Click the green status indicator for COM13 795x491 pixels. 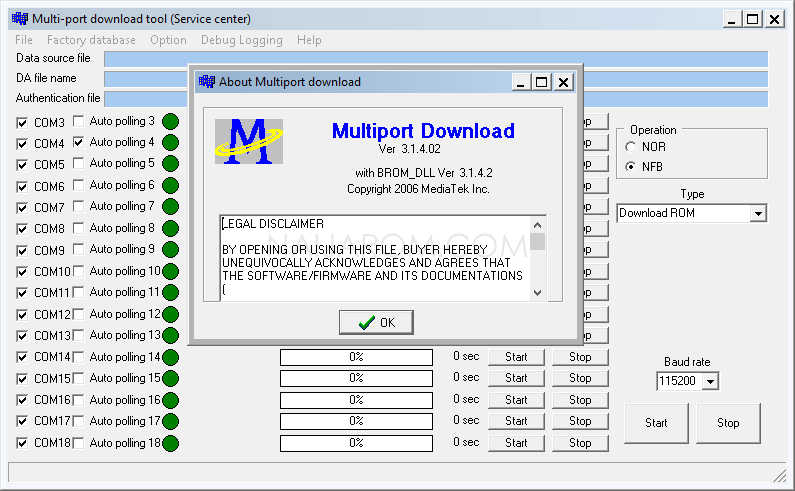[170, 336]
